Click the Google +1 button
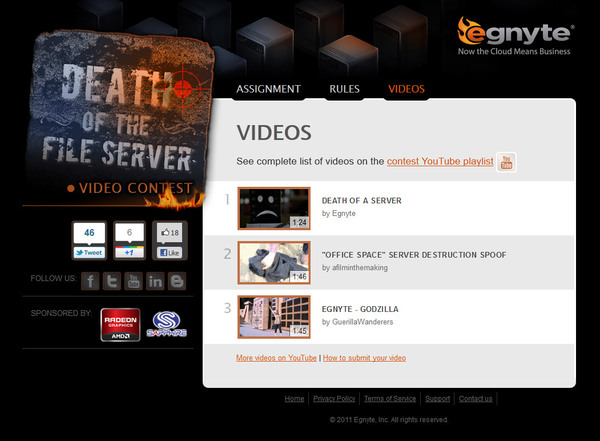The image size is (600, 441). 129,252
